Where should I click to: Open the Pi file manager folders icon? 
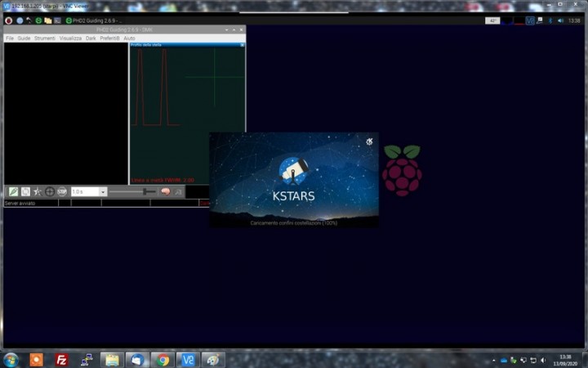click(48, 20)
